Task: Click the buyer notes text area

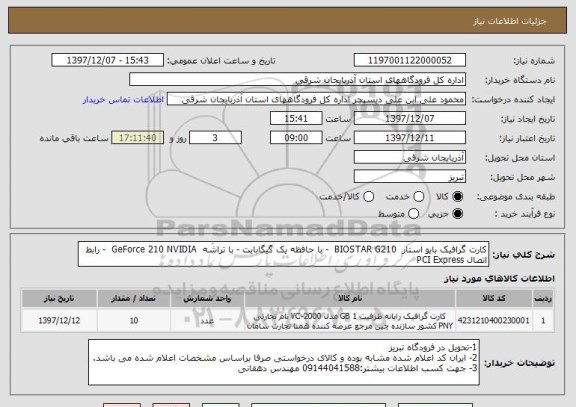Action: point(284,362)
